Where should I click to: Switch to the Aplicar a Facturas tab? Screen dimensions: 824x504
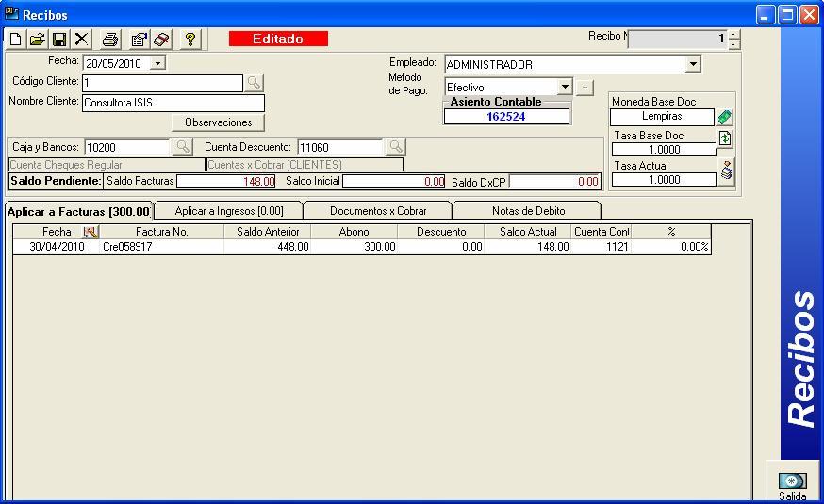(x=79, y=212)
